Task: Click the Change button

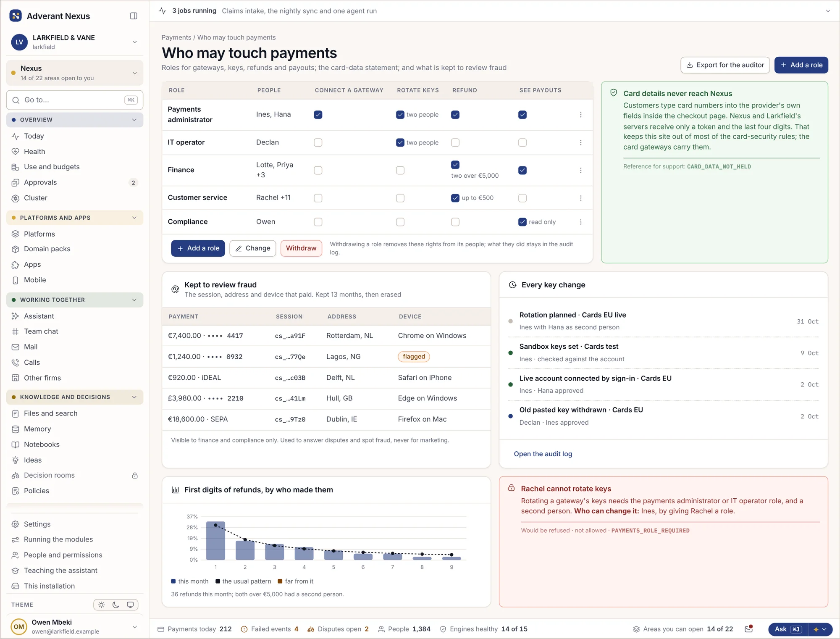Action: [253, 248]
